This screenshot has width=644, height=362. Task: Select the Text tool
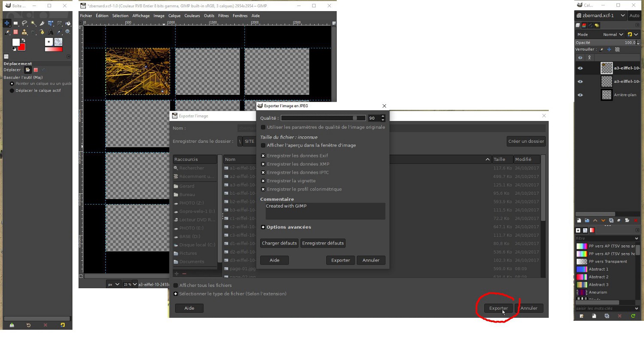click(51, 32)
